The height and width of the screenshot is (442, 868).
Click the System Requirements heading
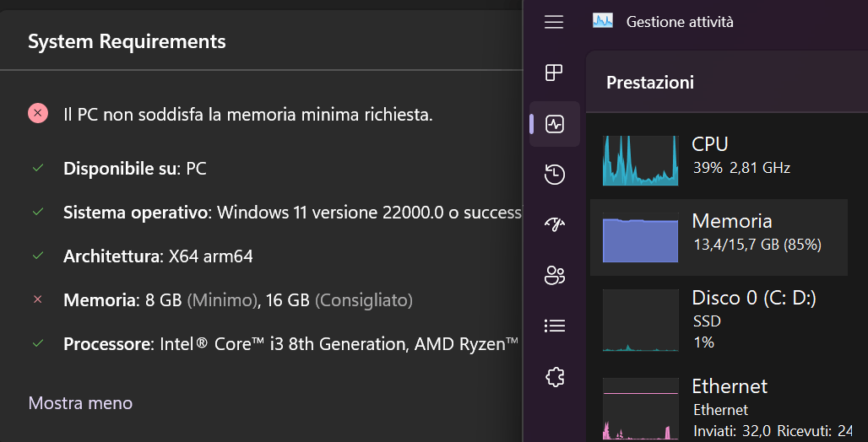(x=127, y=41)
